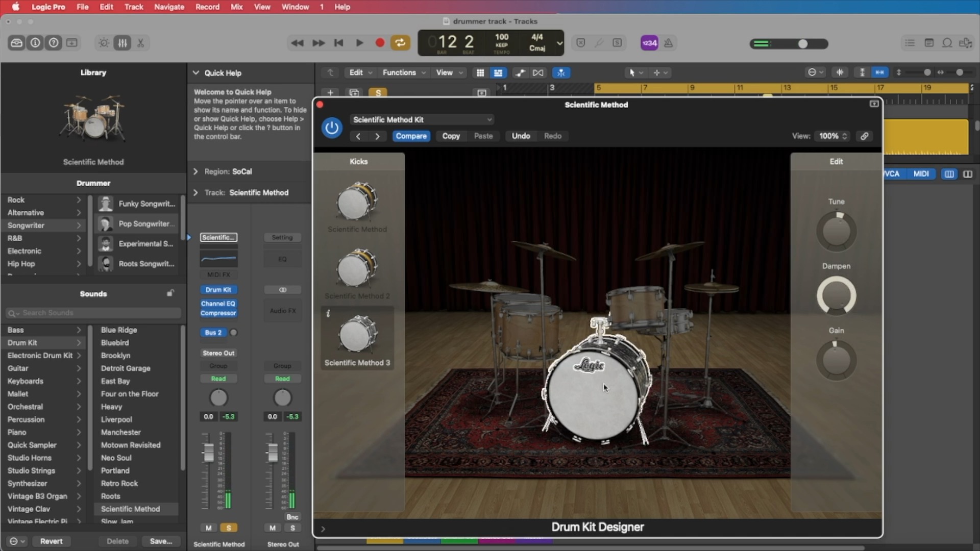The height and width of the screenshot is (551, 980).
Task: Go to beginning of project
Action: coord(338,43)
